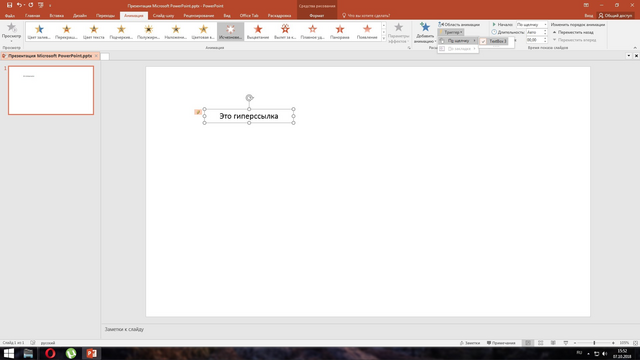
Task: Select 'По щелчку' in the trigger menu
Action: (458, 41)
